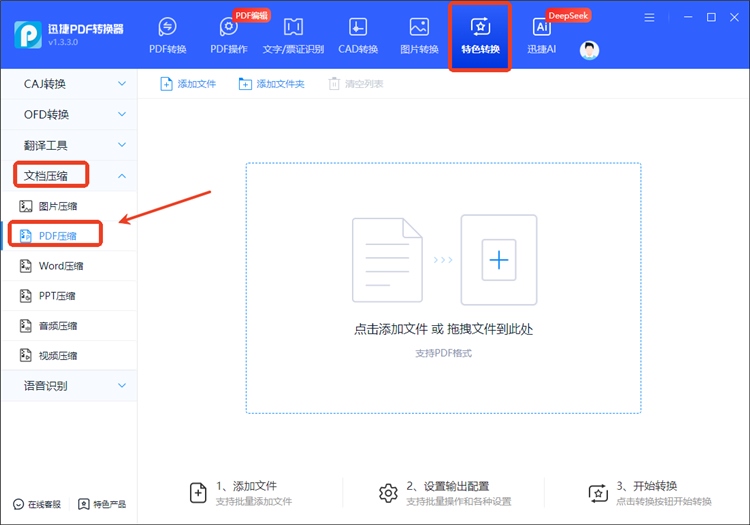Click the user avatar icon
Image resolution: width=750 pixels, height=525 pixels.
589,50
